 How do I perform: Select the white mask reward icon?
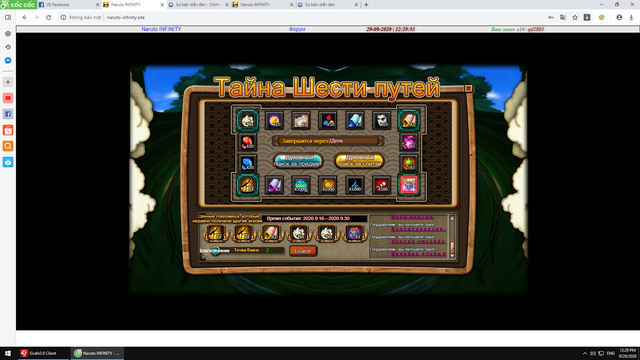[x=382, y=120]
